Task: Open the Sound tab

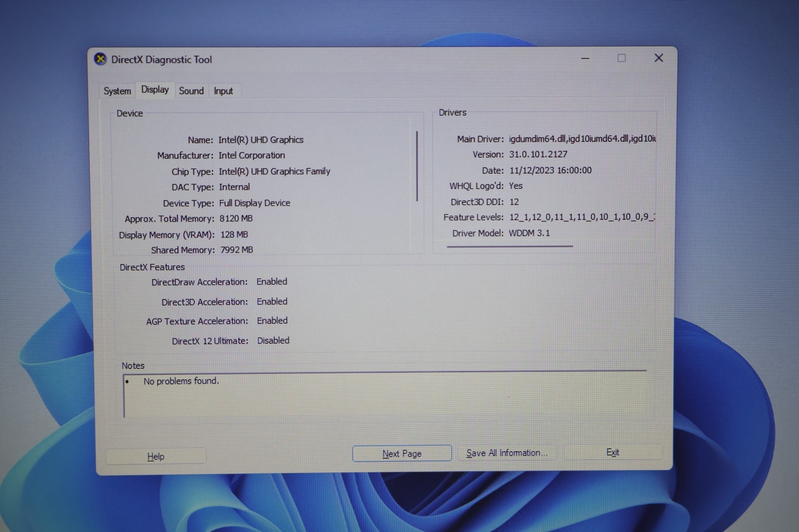Action: [x=191, y=91]
